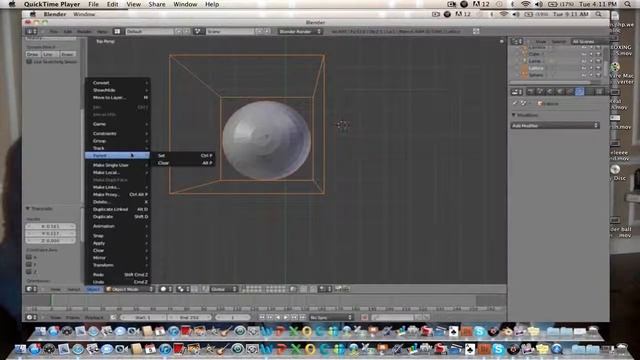Click the properties editor type icon
This screenshot has width=640, height=360.
pyautogui.click(x=517, y=92)
